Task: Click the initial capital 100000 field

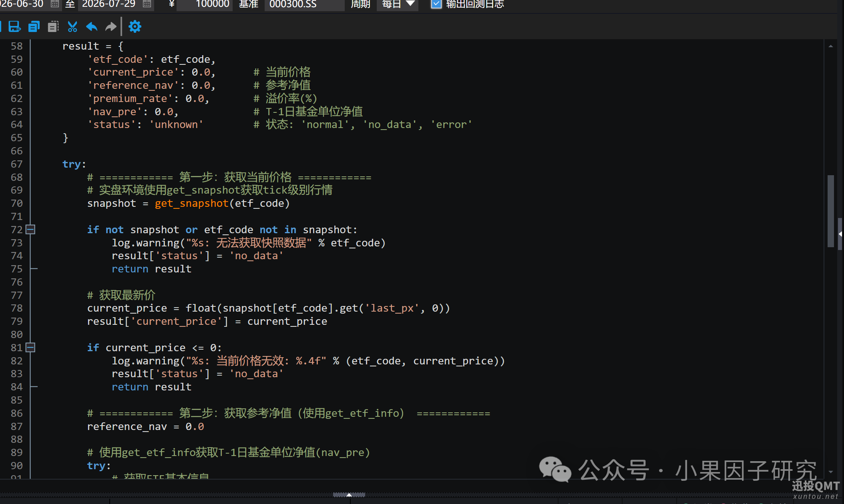Action: click(x=205, y=4)
